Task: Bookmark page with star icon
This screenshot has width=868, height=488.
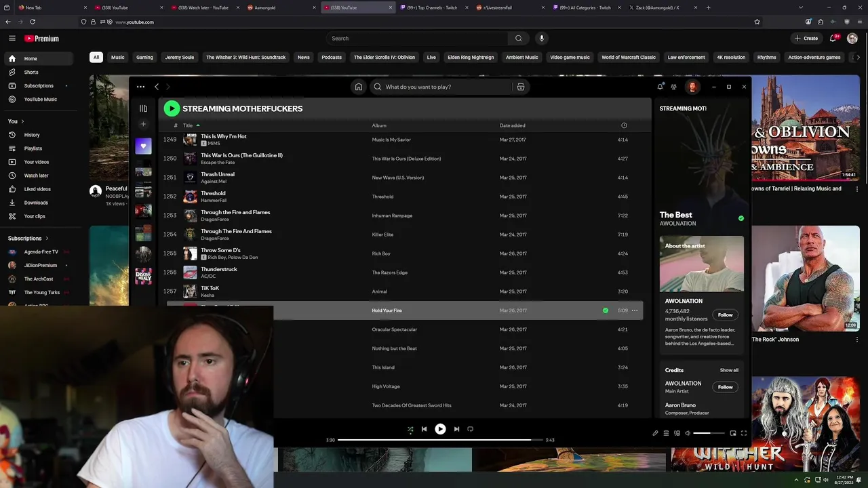Action: pyautogui.click(x=757, y=22)
